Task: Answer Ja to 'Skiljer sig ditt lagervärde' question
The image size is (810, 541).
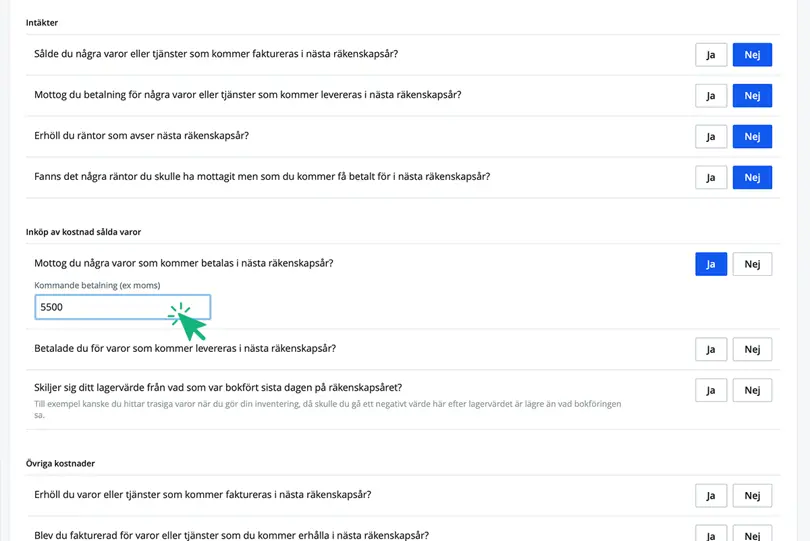Action: point(710,390)
